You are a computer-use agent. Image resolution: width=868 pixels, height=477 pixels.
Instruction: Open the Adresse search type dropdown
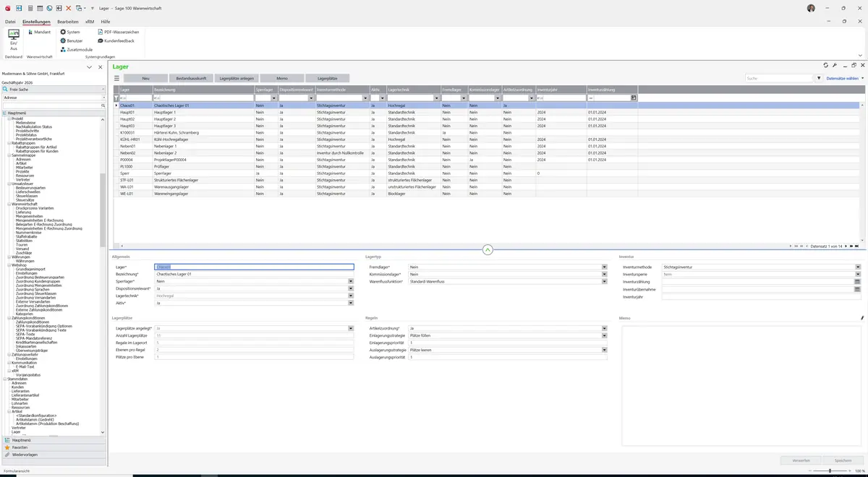(x=103, y=98)
